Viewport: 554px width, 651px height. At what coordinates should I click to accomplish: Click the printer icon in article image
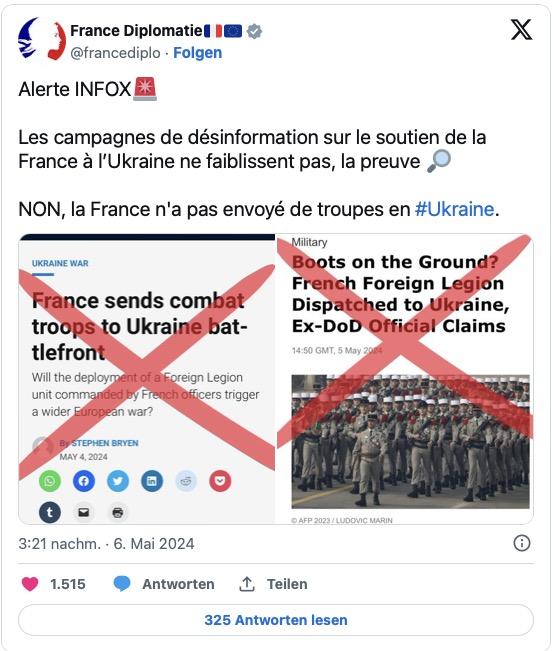(x=118, y=512)
